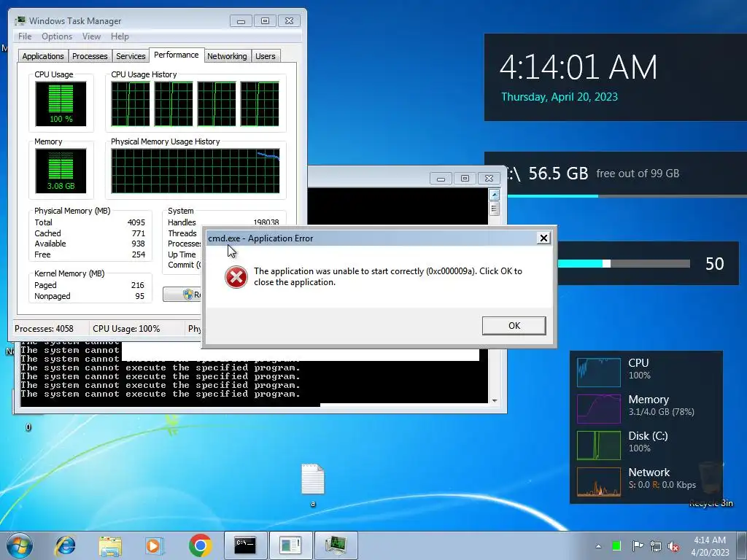Screen dimensions: 747x560
Task: Switch to the Users tab
Action: (265, 56)
